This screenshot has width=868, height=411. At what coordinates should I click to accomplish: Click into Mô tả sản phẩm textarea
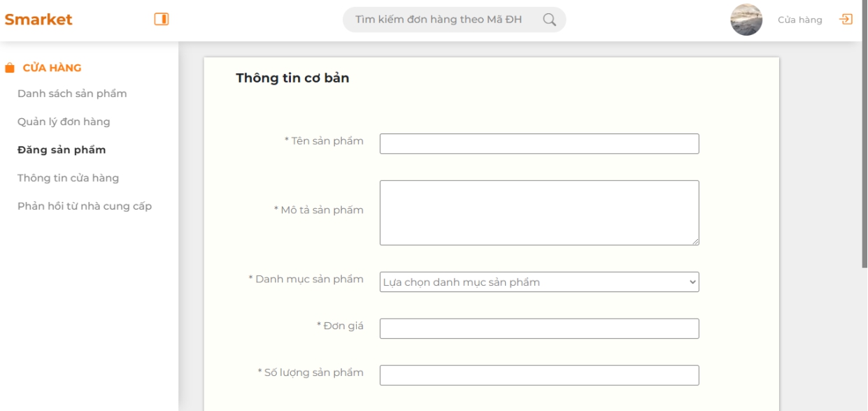tap(539, 212)
